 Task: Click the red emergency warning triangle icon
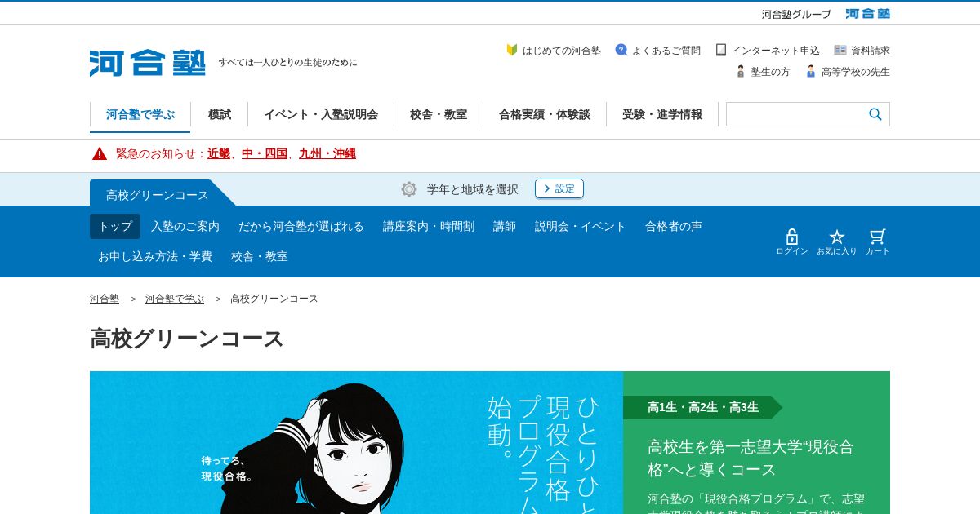pyautogui.click(x=100, y=153)
